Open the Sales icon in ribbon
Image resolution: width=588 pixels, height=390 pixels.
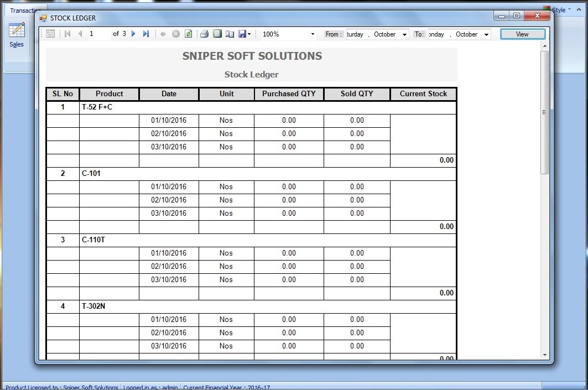pyautogui.click(x=17, y=34)
